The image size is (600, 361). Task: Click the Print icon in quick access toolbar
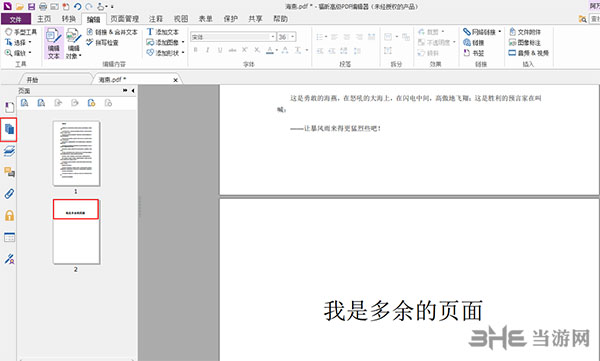click(43, 7)
